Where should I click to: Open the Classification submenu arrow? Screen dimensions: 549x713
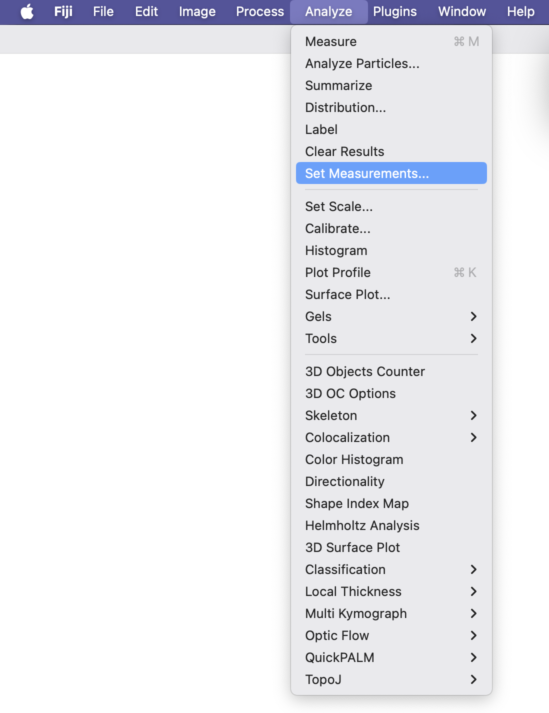(x=473, y=569)
